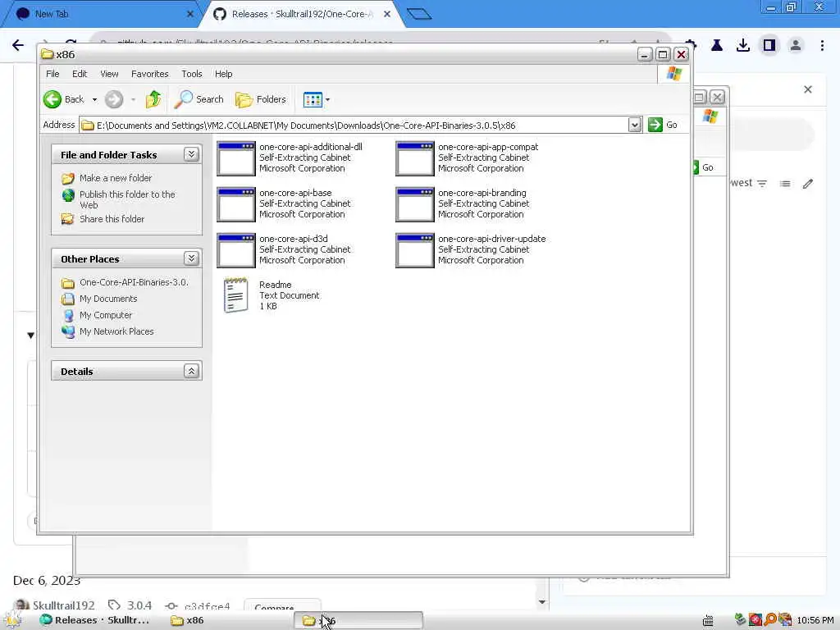The width and height of the screenshot is (840, 630).
Task: Open the Edit menu
Action: (x=80, y=74)
